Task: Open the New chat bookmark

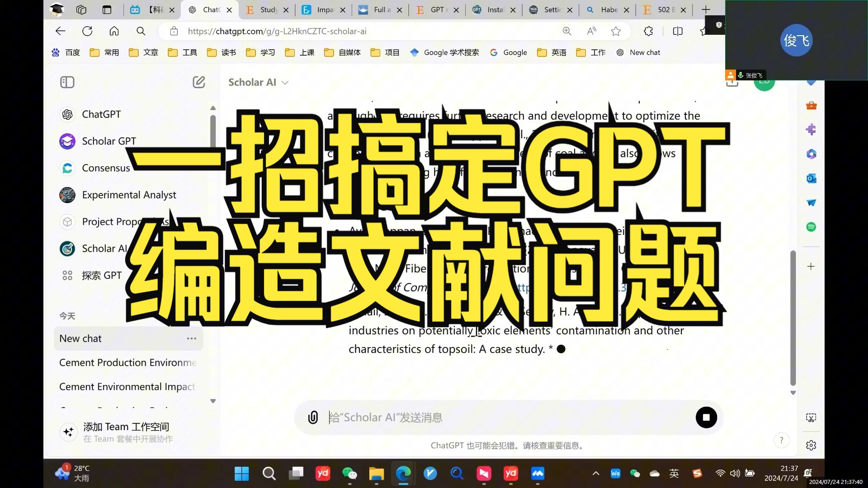Action: coord(638,52)
